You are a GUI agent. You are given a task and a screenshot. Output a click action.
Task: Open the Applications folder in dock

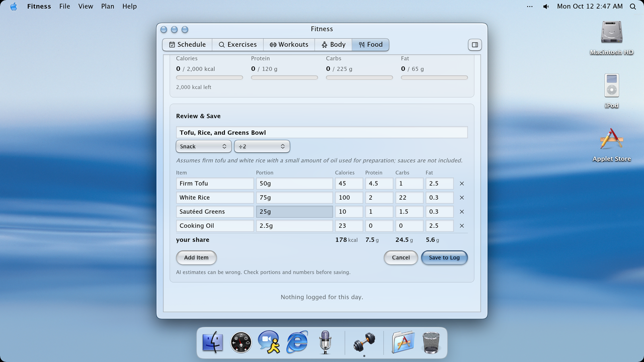[x=403, y=342]
